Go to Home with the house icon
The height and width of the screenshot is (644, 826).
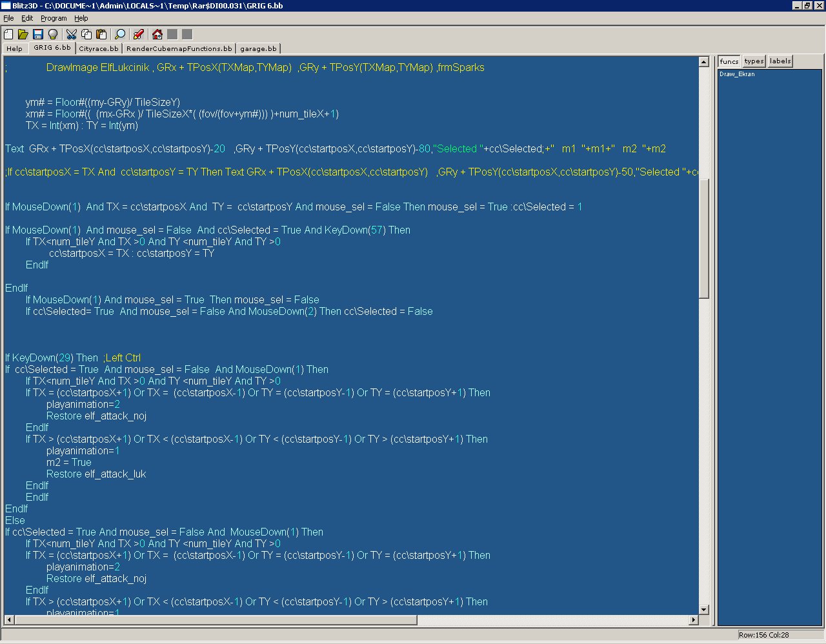[x=157, y=34]
